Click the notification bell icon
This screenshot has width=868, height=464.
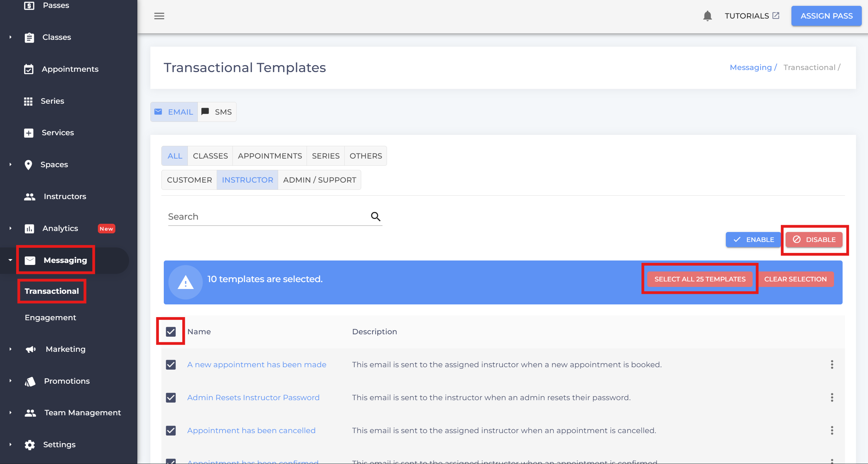coord(707,16)
